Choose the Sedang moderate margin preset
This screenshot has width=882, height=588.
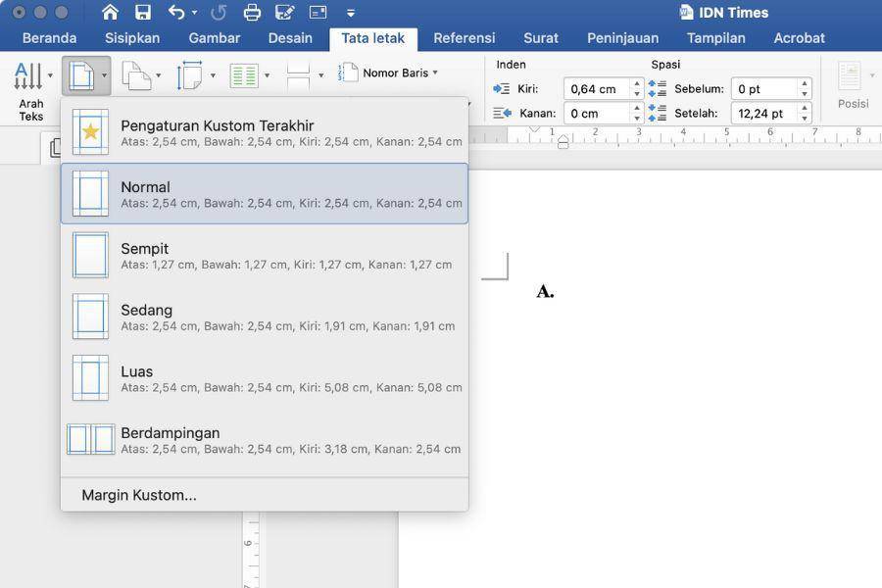pos(265,317)
